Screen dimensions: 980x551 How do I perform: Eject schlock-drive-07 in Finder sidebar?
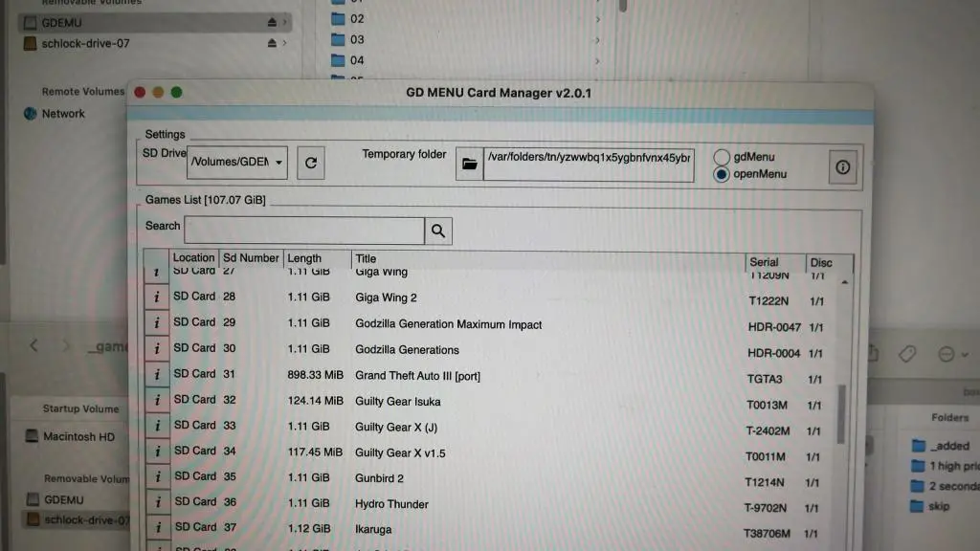(272, 43)
